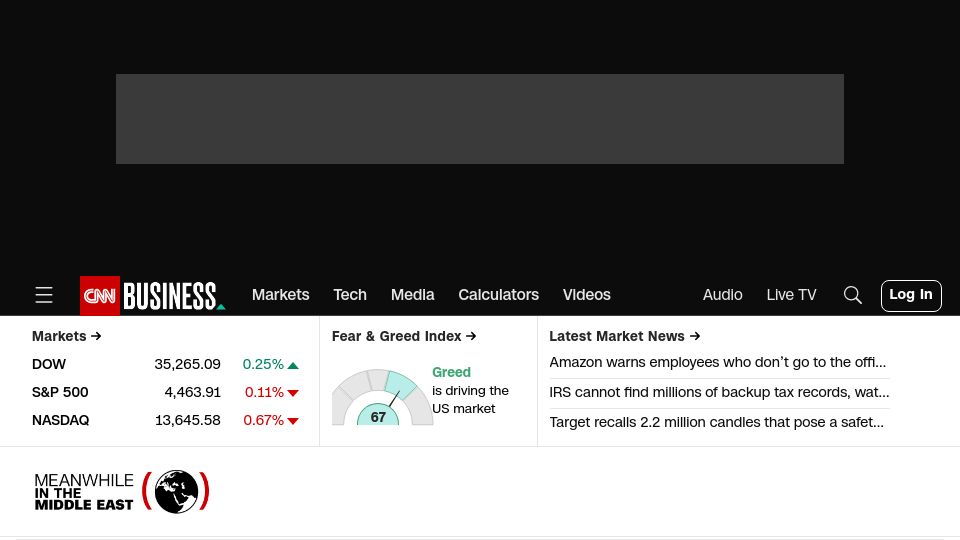Viewport: 960px width, 540px height.
Task: Click the DOW value 35,265.09
Action: coord(187,364)
